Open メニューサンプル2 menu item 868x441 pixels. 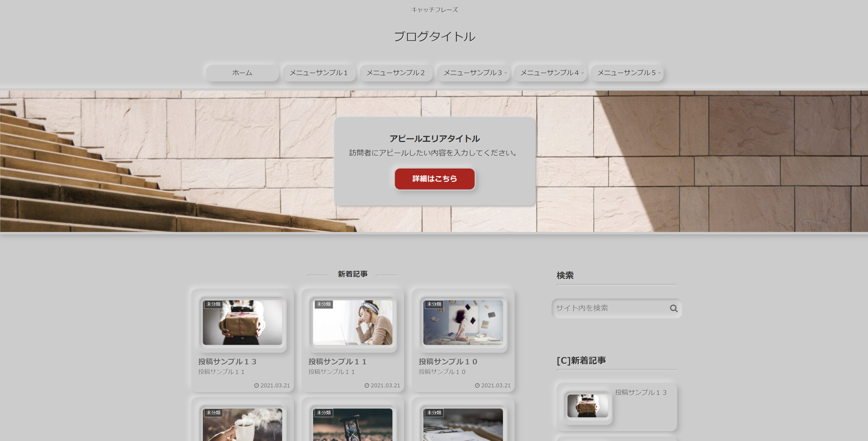click(396, 73)
